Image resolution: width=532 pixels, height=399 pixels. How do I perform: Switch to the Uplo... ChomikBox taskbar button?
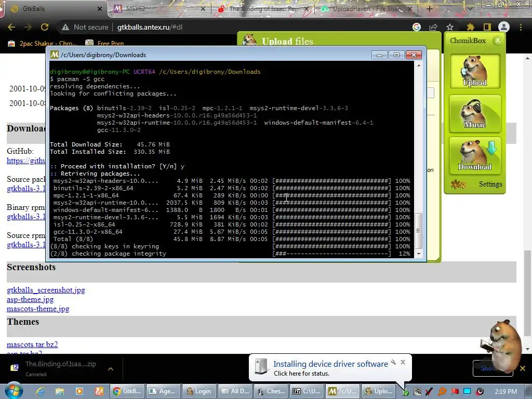[379, 391]
